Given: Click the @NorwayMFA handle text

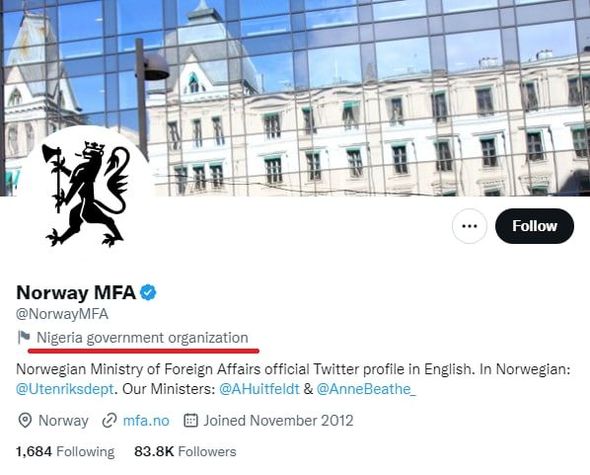Looking at the screenshot, I should [62, 314].
